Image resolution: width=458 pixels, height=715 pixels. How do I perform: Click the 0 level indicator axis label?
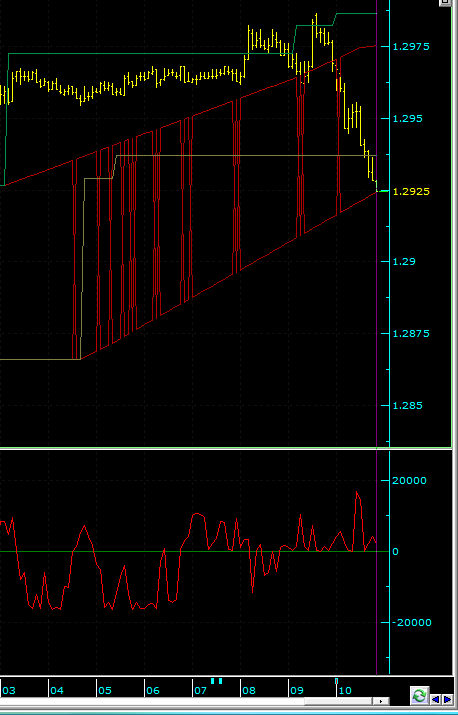[x=396, y=552]
